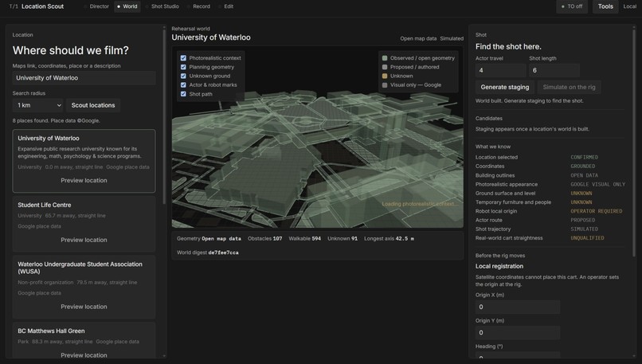Click the Local registration heading
This screenshot has width=642, height=364.
(x=499, y=266)
